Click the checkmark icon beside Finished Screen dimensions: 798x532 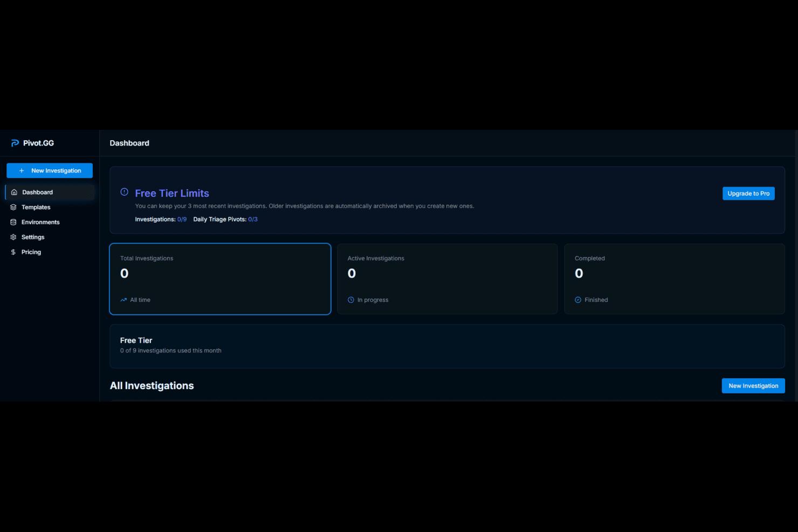578,300
